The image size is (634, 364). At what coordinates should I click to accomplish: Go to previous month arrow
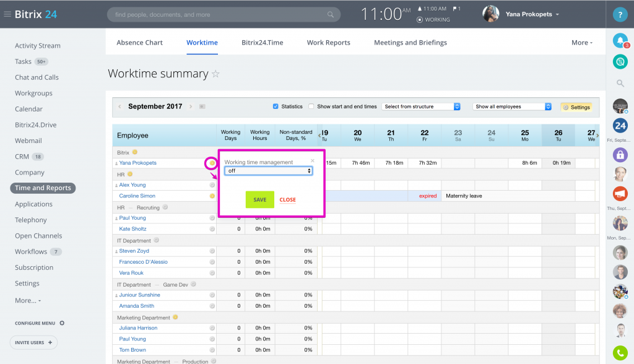point(119,106)
